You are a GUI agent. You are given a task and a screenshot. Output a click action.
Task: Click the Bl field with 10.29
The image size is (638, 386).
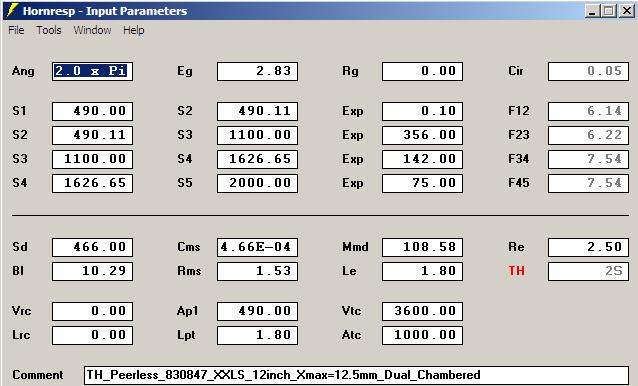92,271
